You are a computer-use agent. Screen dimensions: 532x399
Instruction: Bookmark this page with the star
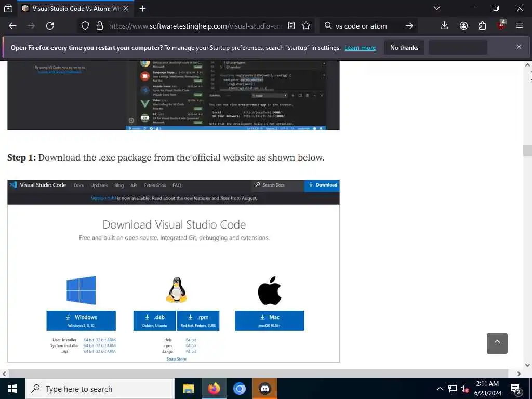click(x=306, y=26)
